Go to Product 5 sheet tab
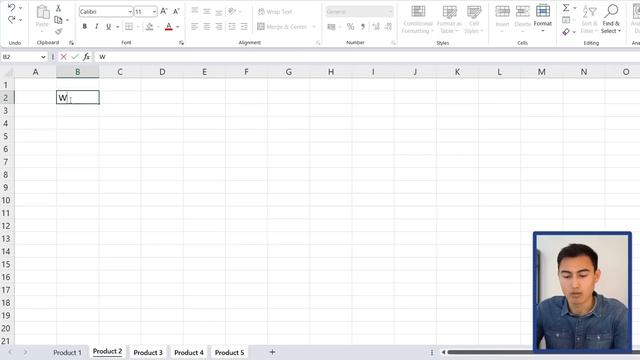This screenshot has width=640, height=360. 229,353
